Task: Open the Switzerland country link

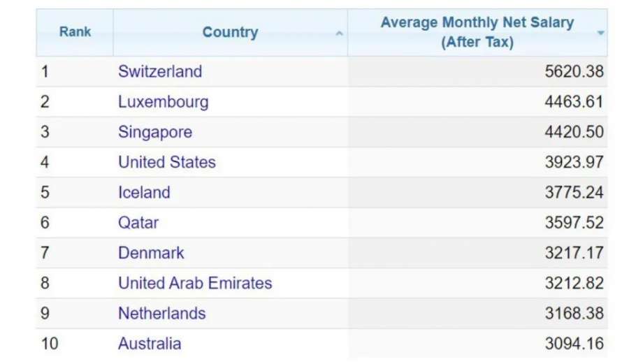Action: coord(160,71)
